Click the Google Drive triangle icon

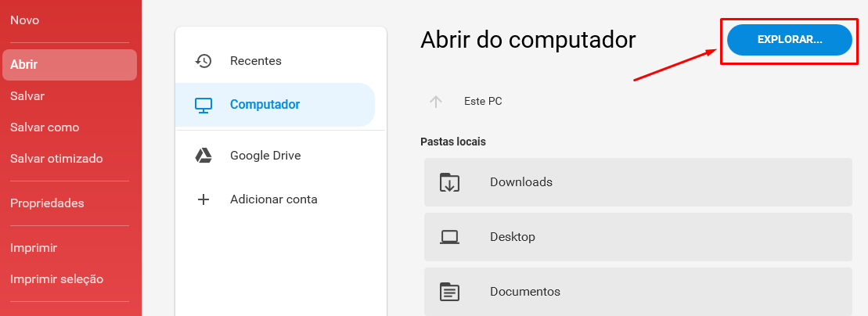click(x=203, y=156)
